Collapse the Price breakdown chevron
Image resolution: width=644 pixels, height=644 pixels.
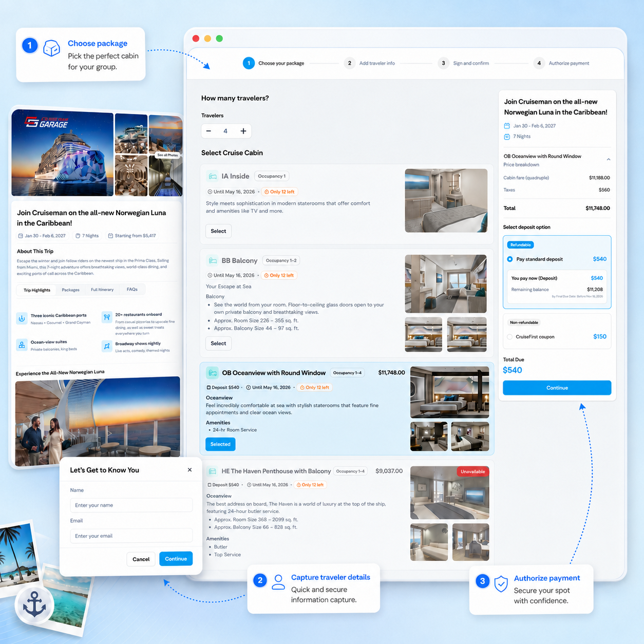pos(609,160)
